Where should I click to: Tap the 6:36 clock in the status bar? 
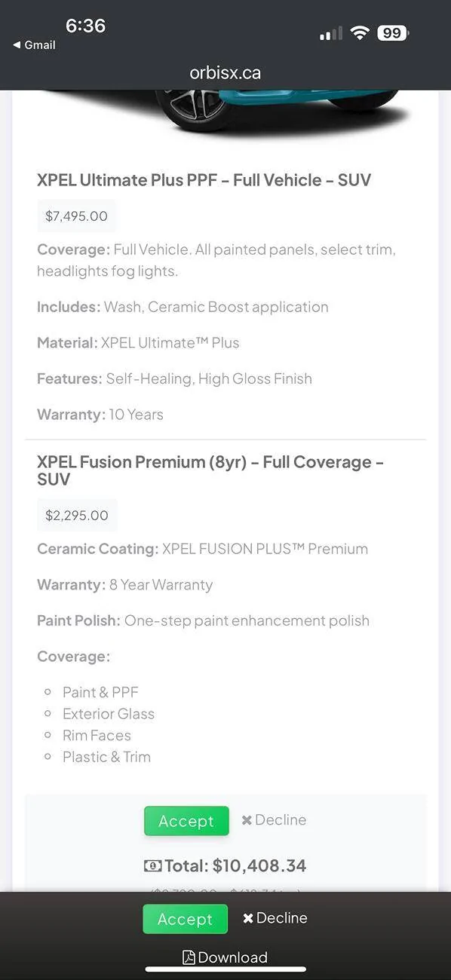85,26
